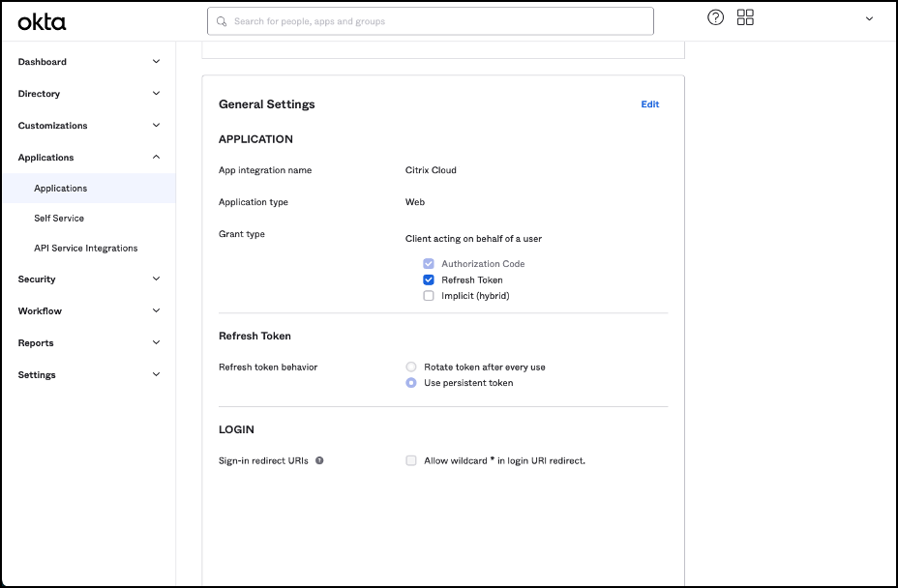The height and width of the screenshot is (588, 898).
Task: Expand the Directory sidebar section
Action: click(x=156, y=94)
